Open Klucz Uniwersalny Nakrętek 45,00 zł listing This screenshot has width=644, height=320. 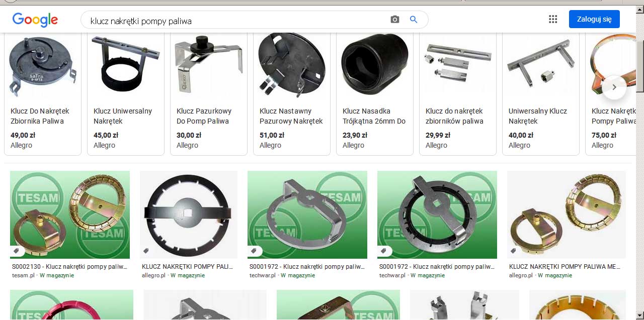(x=123, y=116)
